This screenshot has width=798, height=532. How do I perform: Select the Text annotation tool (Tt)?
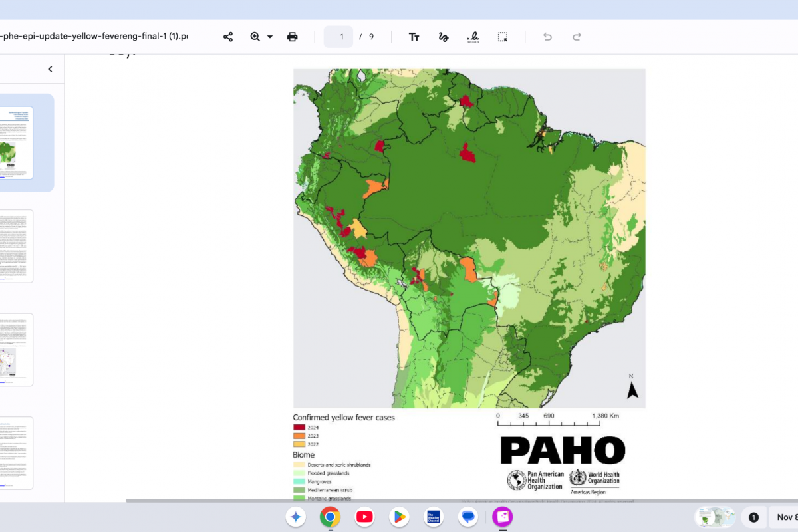[414, 37]
